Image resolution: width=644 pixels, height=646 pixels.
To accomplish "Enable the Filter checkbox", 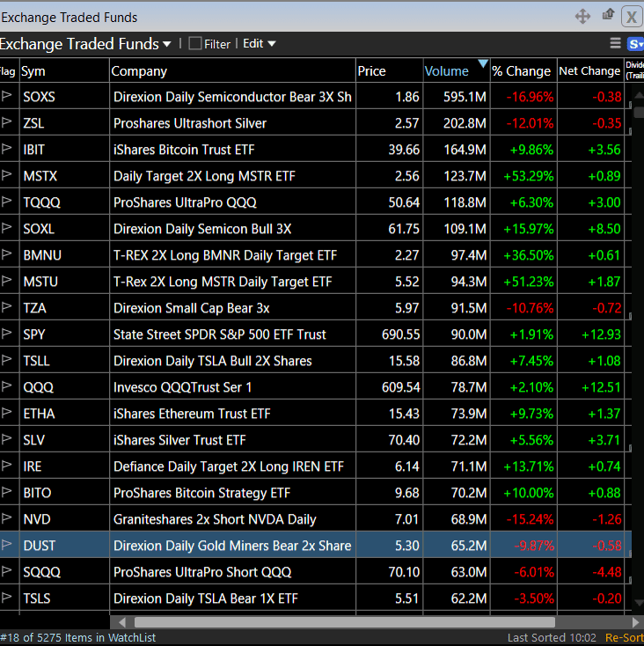I will (x=194, y=44).
